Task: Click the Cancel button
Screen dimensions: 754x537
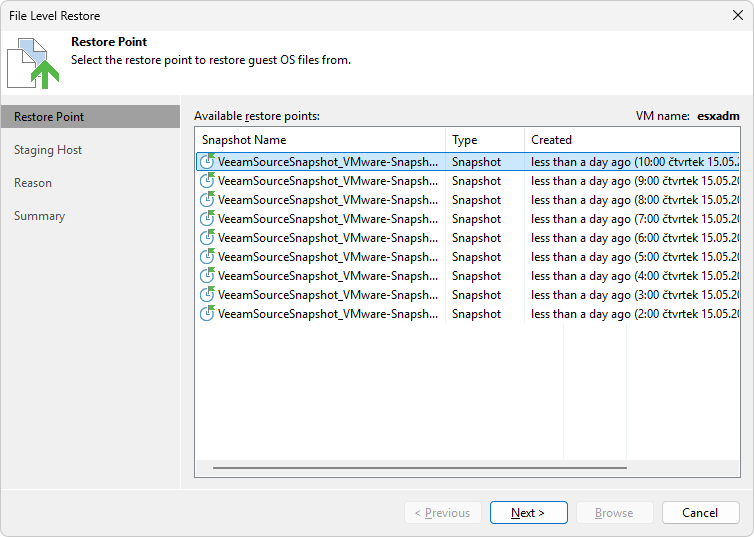Action: (700, 512)
